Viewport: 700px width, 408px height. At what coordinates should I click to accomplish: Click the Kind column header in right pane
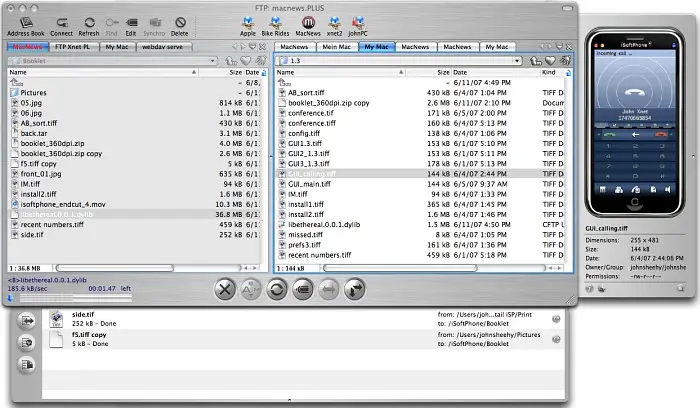pyautogui.click(x=552, y=72)
